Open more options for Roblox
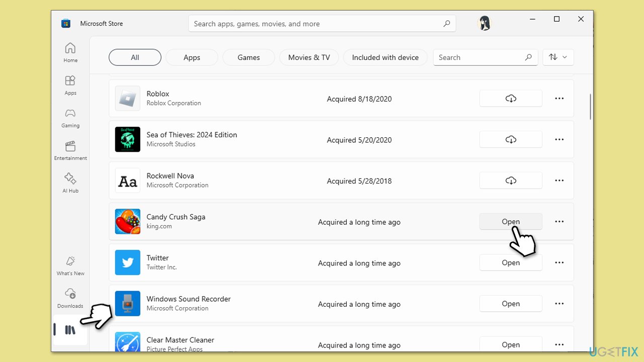 (x=559, y=99)
